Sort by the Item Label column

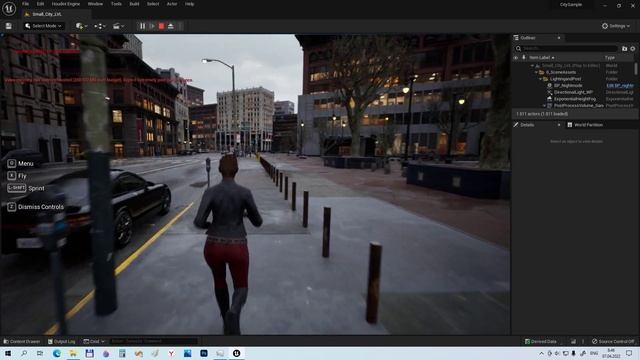(542, 58)
